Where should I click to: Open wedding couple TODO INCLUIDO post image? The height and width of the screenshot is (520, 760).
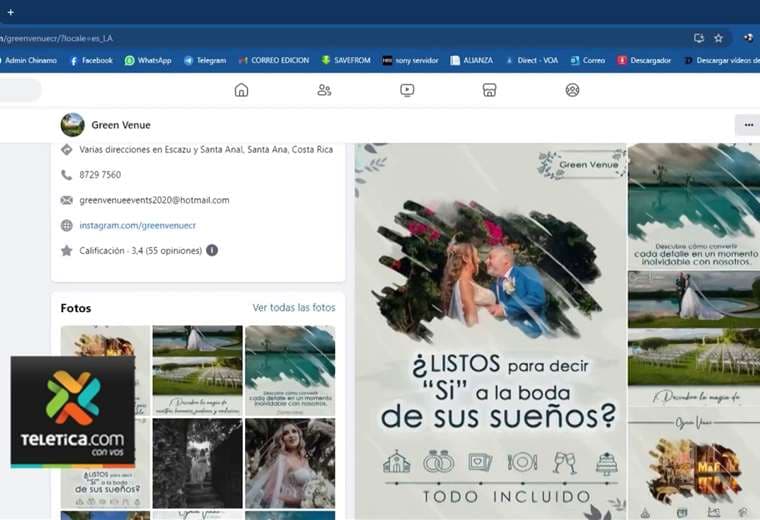(490, 330)
